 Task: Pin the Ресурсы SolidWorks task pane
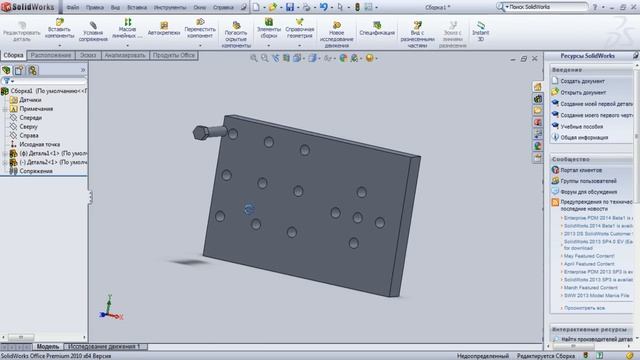coord(636,56)
